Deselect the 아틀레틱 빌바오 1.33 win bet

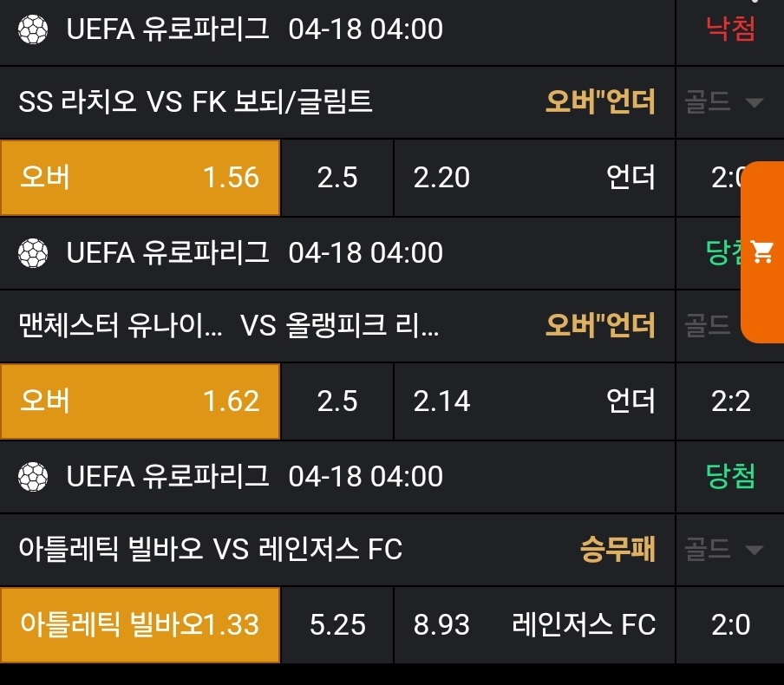point(140,624)
